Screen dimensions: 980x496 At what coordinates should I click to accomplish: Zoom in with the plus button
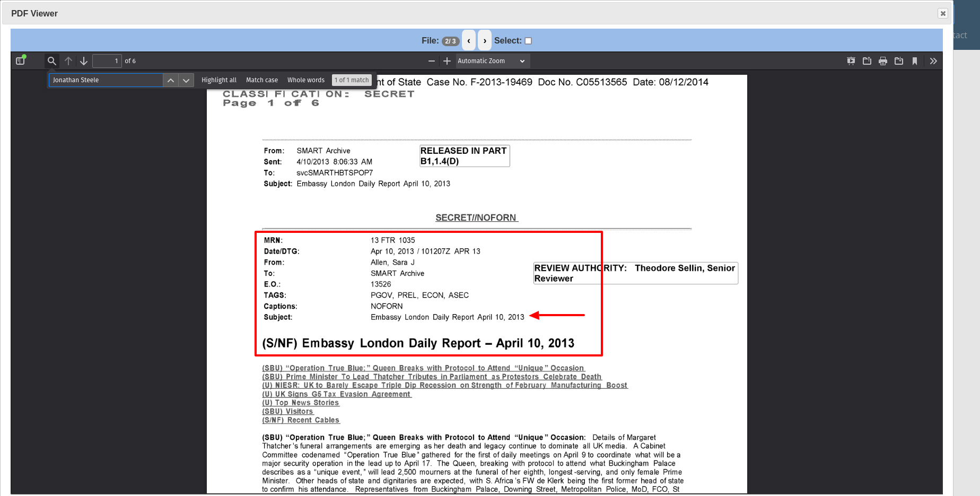pos(447,61)
